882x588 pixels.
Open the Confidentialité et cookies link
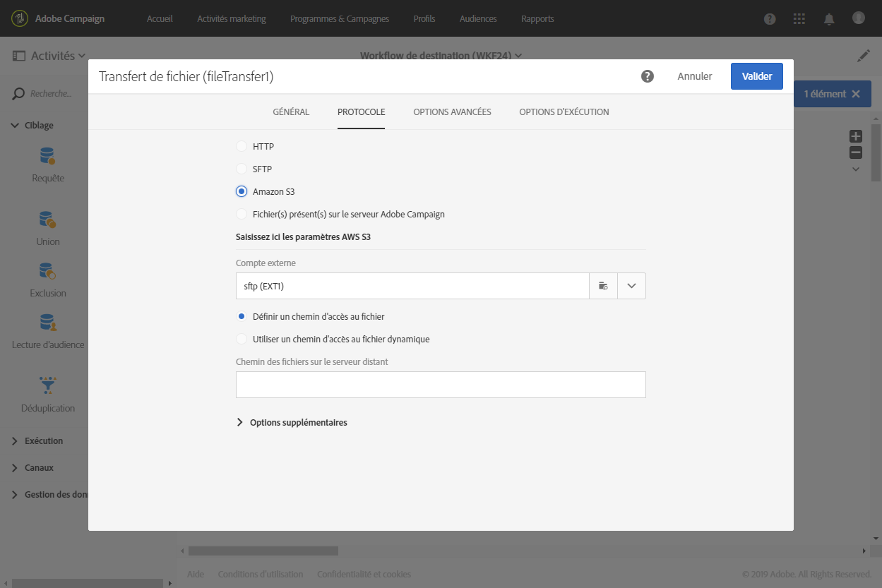click(x=364, y=575)
